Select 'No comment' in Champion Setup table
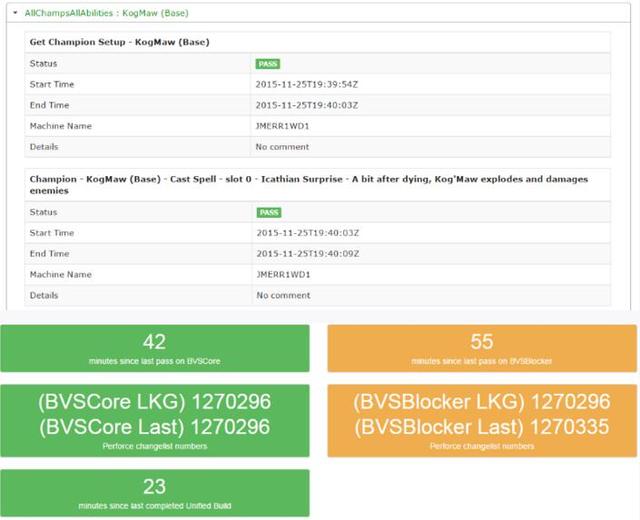This screenshot has width=640, height=520. coord(282,147)
